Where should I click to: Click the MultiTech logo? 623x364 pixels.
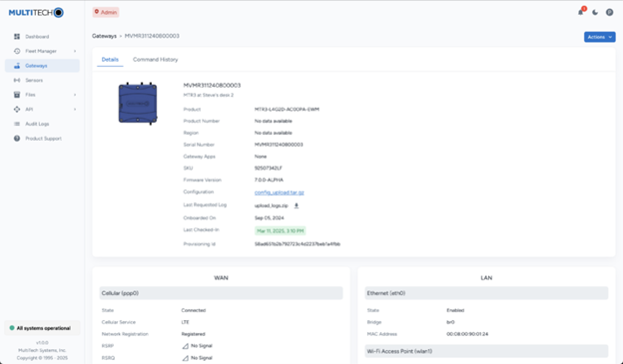[36, 13]
